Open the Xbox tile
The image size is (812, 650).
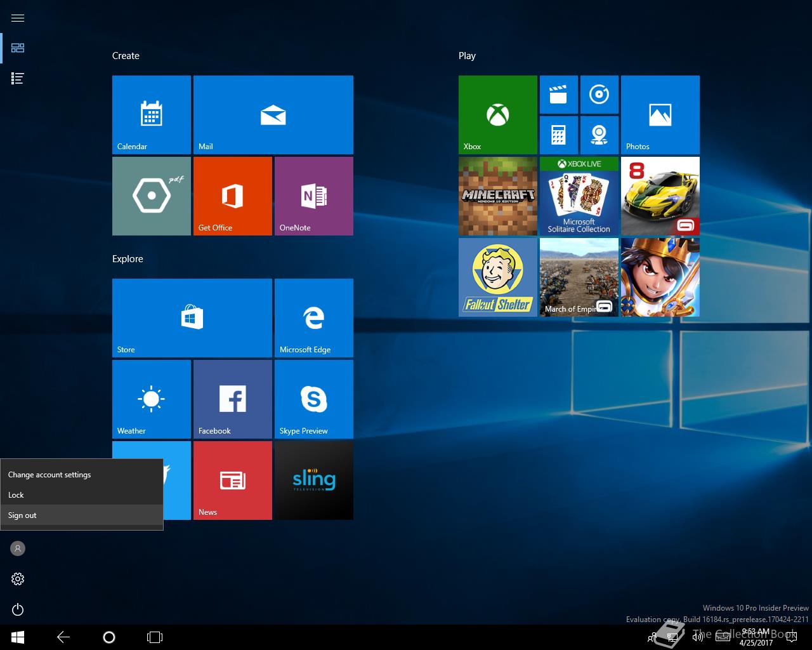[x=498, y=115]
